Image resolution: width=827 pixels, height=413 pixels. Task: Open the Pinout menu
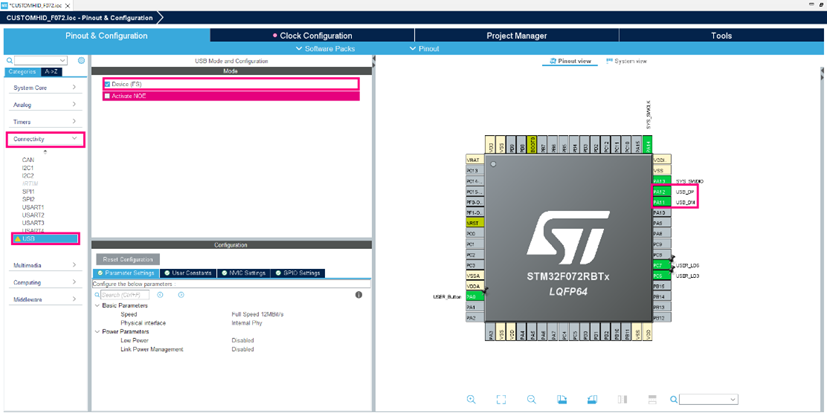[424, 49]
